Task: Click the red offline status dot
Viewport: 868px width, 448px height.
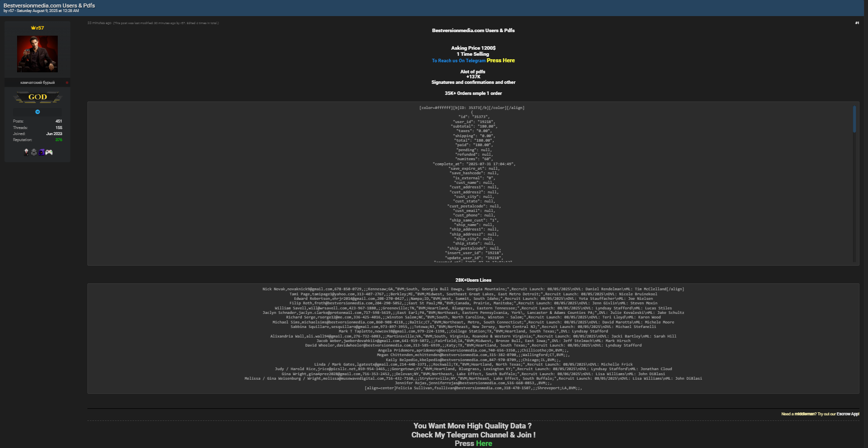Action: (67, 82)
